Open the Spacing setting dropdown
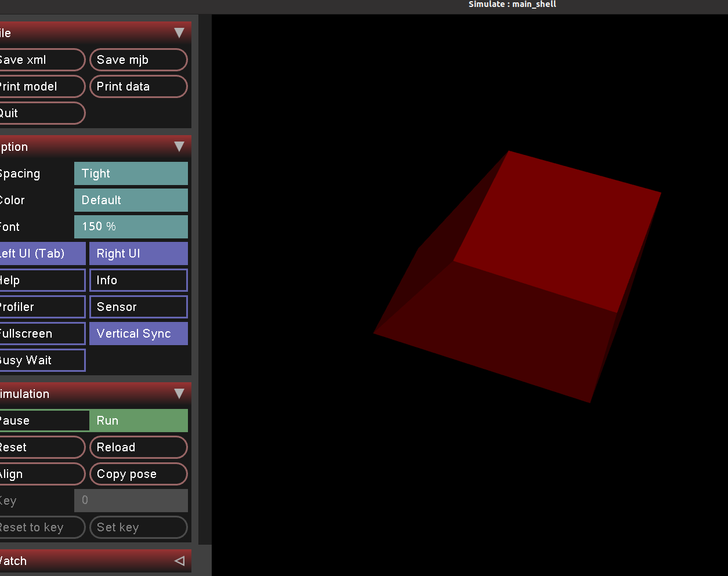Image resolution: width=728 pixels, height=576 pixels. pyautogui.click(x=131, y=173)
